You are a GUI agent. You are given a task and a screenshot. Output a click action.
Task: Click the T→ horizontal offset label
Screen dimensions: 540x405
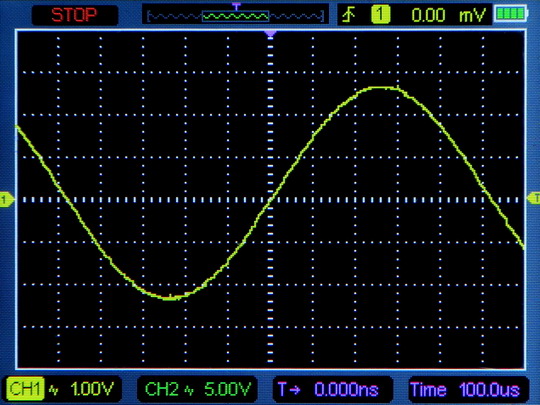289,389
